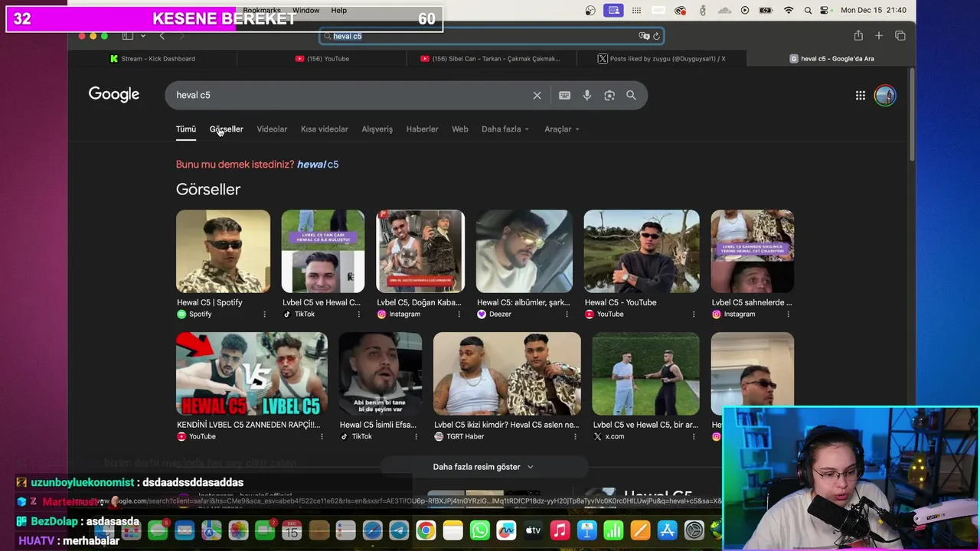Open Safari share sheet

[858, 36]
